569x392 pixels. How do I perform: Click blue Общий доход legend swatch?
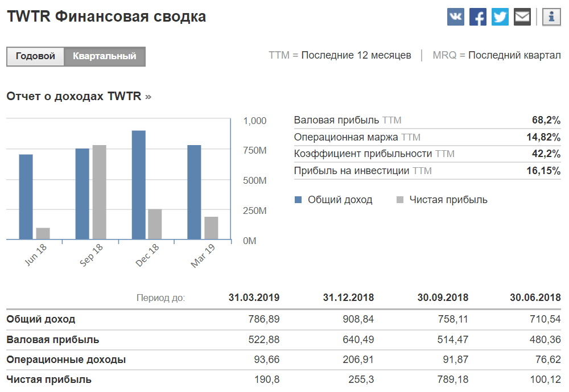pos(298,200)
